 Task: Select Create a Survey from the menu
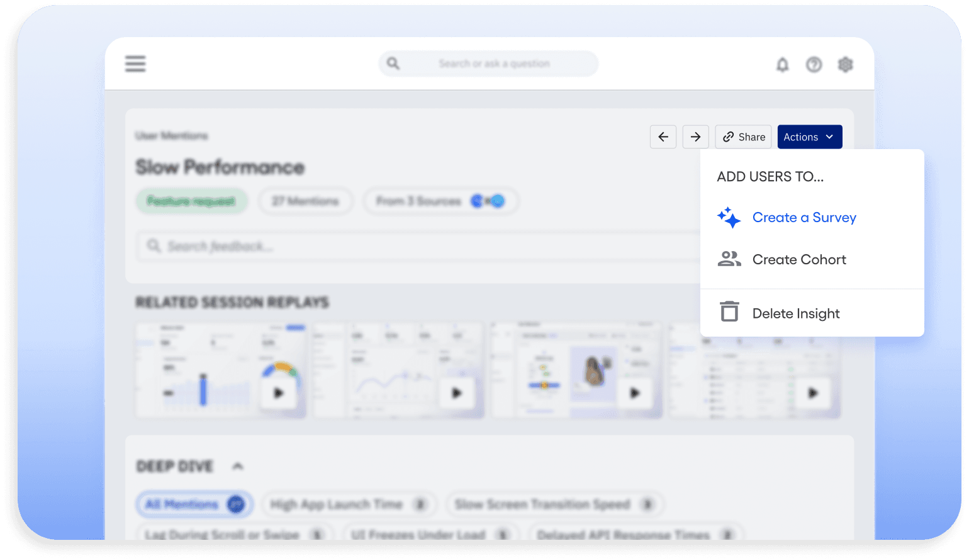(x=804, y=218)
